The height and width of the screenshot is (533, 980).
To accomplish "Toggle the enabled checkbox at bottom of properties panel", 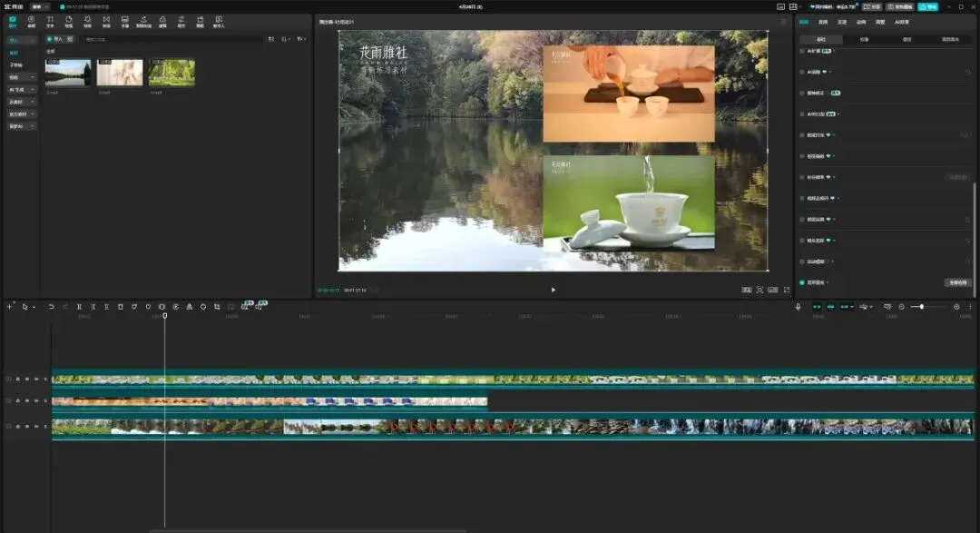I will tap(802, 282).
